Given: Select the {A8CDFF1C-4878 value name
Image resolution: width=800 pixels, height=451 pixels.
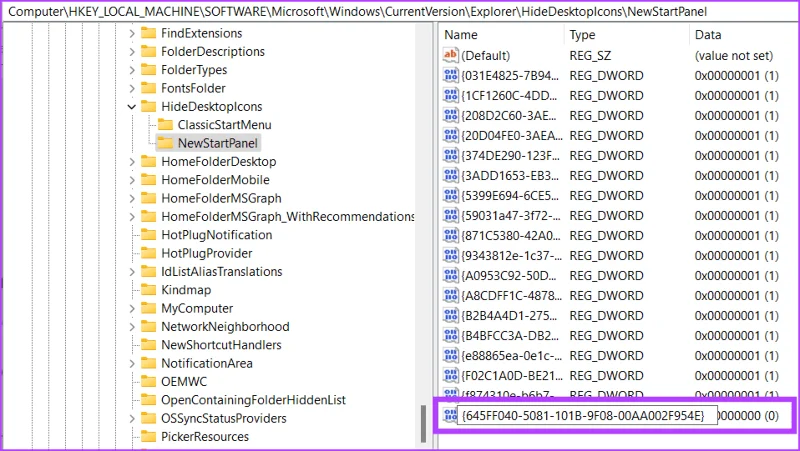Looking at the screenshot, I should click(x=511, y=295).
